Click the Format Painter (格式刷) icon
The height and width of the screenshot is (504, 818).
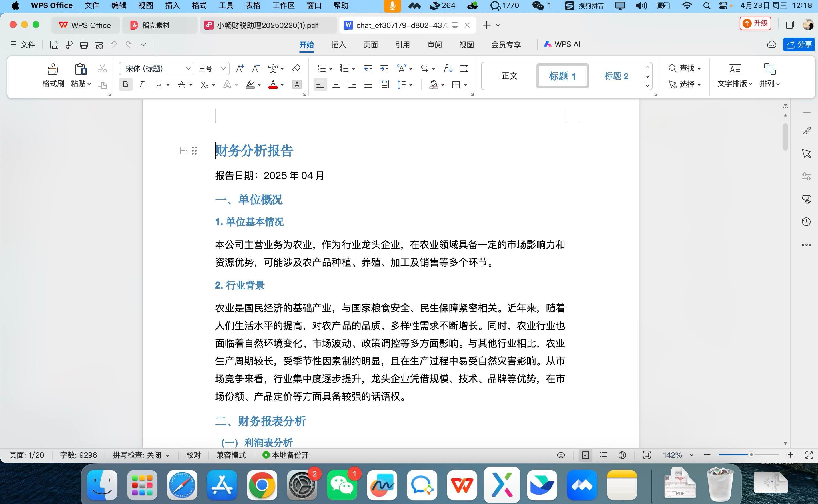click(x=53, y=69)
